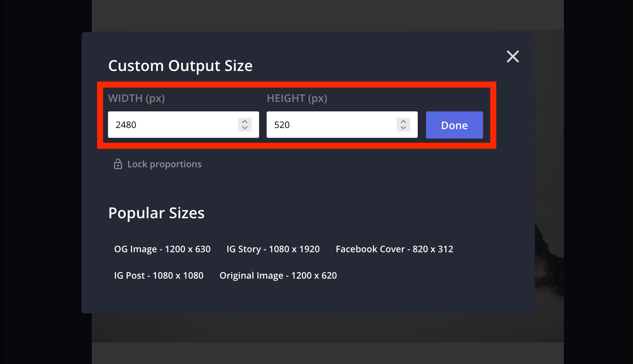The image size is (633, 364).
Task: Select OG Image 1200 x 630 preset
Action: click(162, 249)
